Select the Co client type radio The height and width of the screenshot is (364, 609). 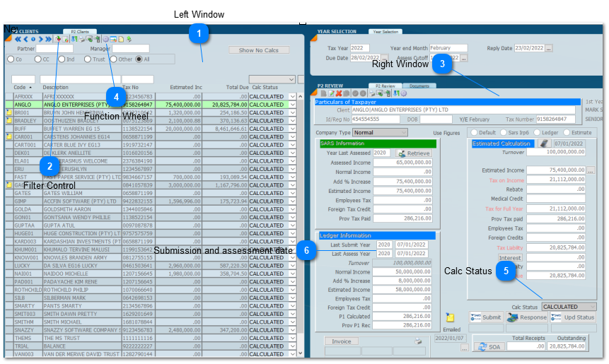coord(11,59)
